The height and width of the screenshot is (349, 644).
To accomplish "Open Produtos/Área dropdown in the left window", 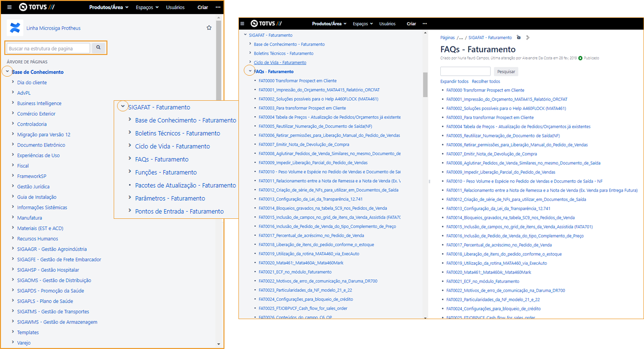I will [109, 7].
